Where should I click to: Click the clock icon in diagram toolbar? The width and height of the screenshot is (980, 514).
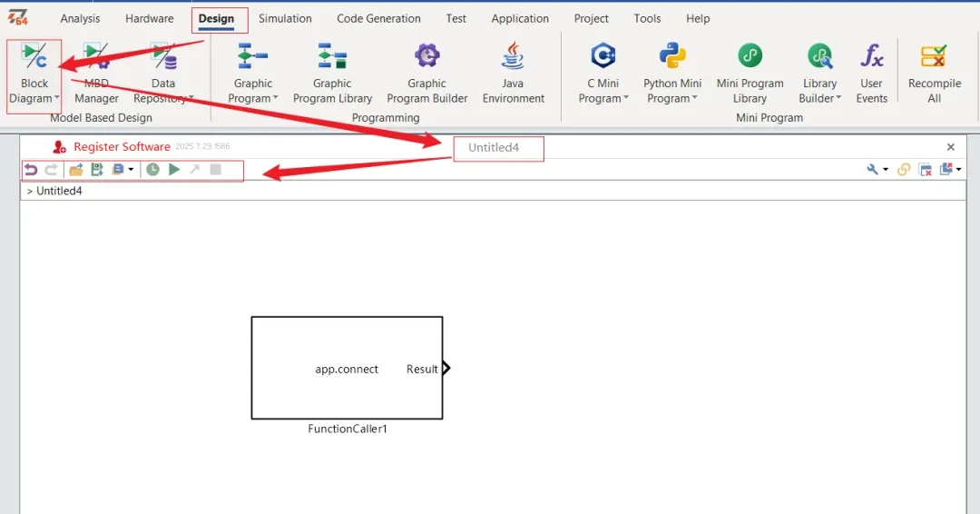point(152,170)
